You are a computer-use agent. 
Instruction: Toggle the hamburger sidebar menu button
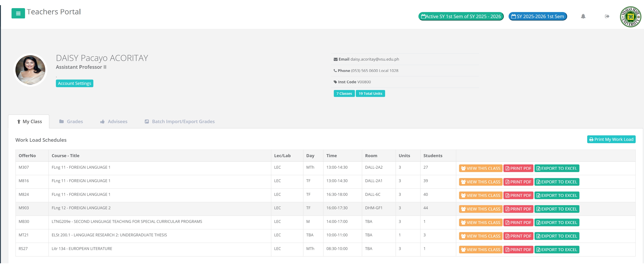pos(18,13)
